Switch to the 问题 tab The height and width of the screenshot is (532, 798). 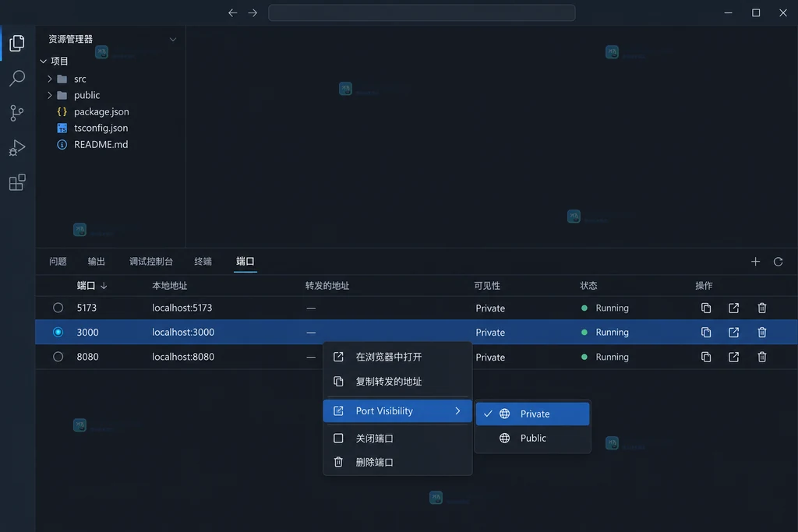58,262
